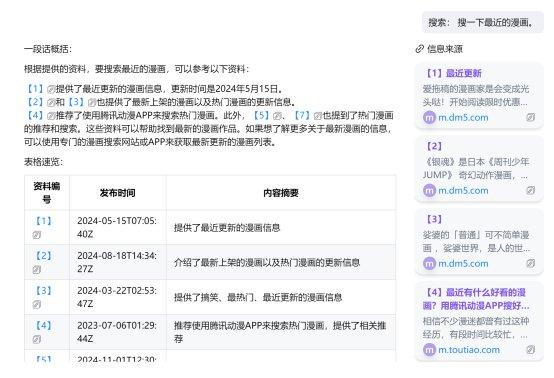The width and height of the screenshot is (554, 378).
Task: Click table reference 【4】 in the fourth row
Action: [43, 326]
